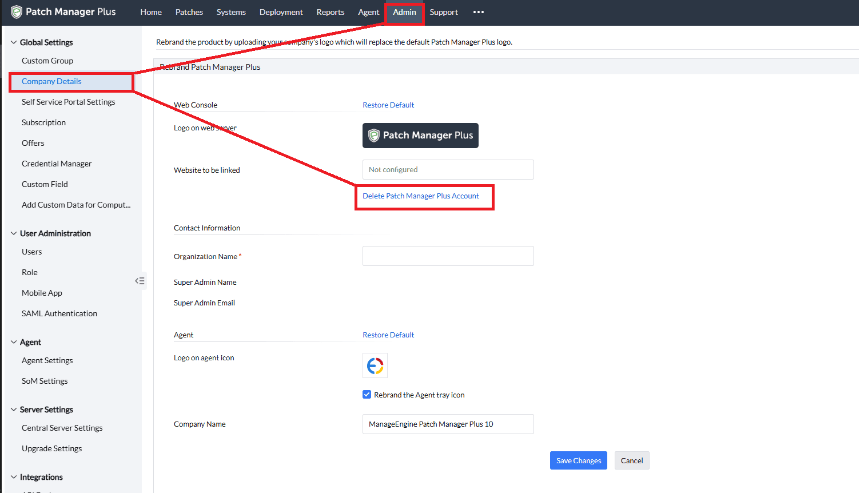Click the Cancel button

(x=632, y=460)
